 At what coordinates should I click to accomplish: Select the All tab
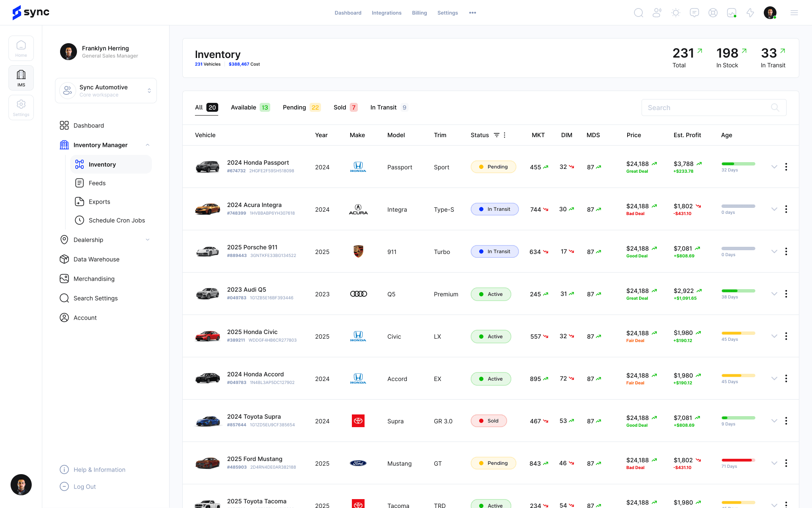click(206, 108)
